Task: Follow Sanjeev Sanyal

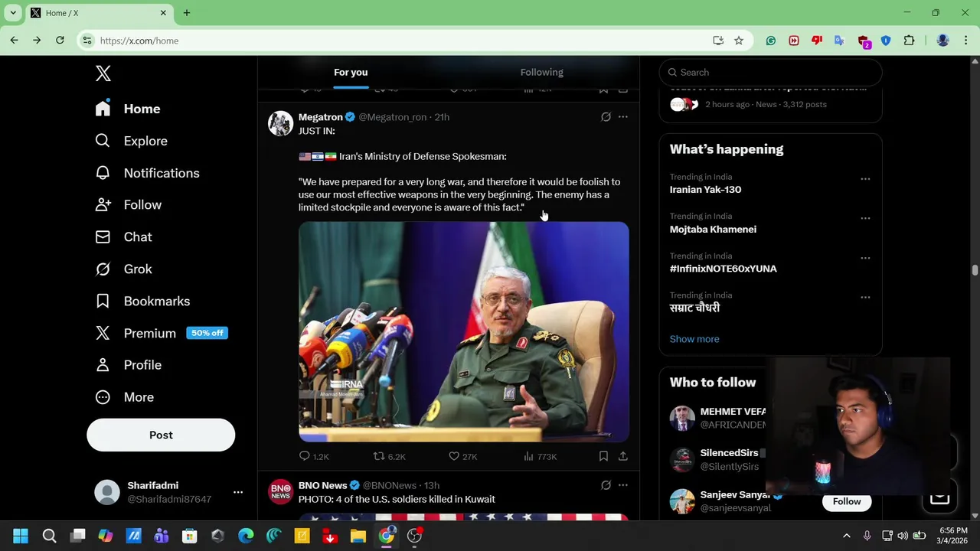Action: click(847, 501)
